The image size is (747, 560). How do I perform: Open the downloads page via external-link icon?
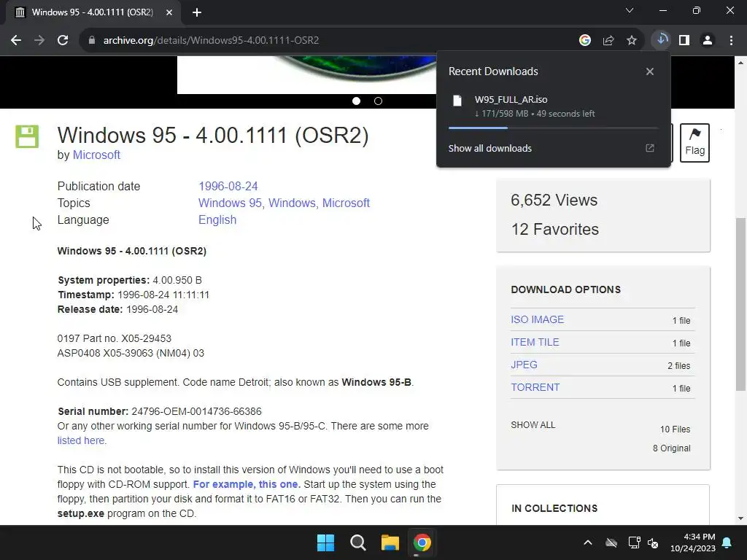(650, 148)
